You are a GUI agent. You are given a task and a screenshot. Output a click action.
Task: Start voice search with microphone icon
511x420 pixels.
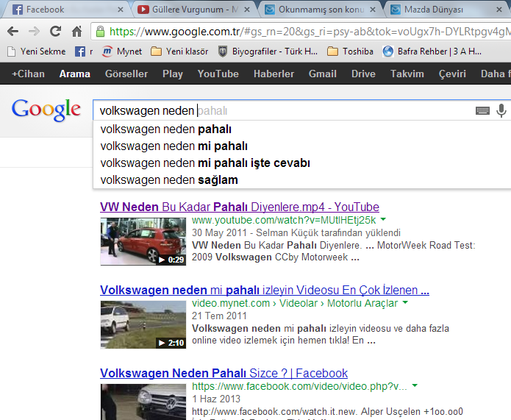click(x=501, y=110)
